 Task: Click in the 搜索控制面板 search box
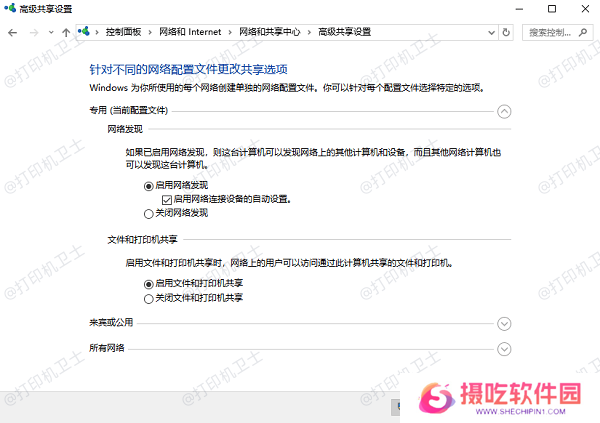point(550,32)
